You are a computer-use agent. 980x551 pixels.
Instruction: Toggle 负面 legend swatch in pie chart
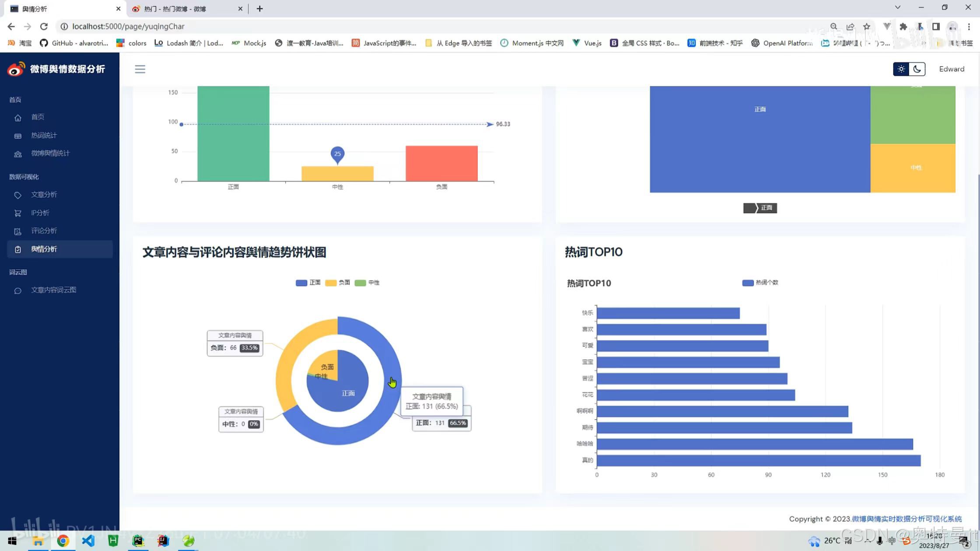pos(331,283)
